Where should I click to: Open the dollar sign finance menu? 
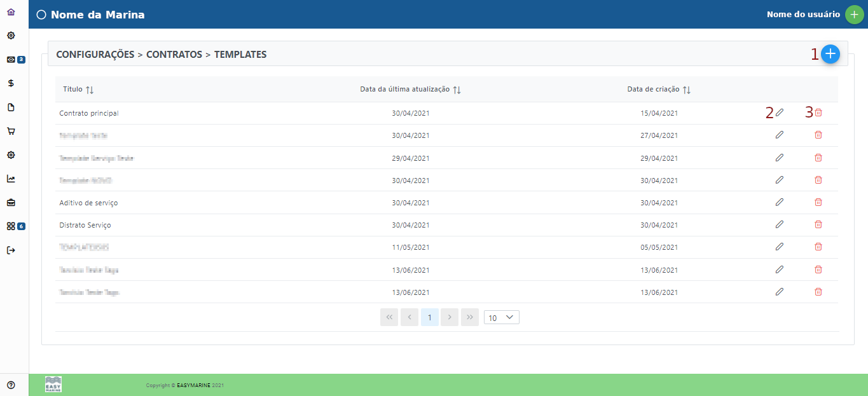pos(11,83)
